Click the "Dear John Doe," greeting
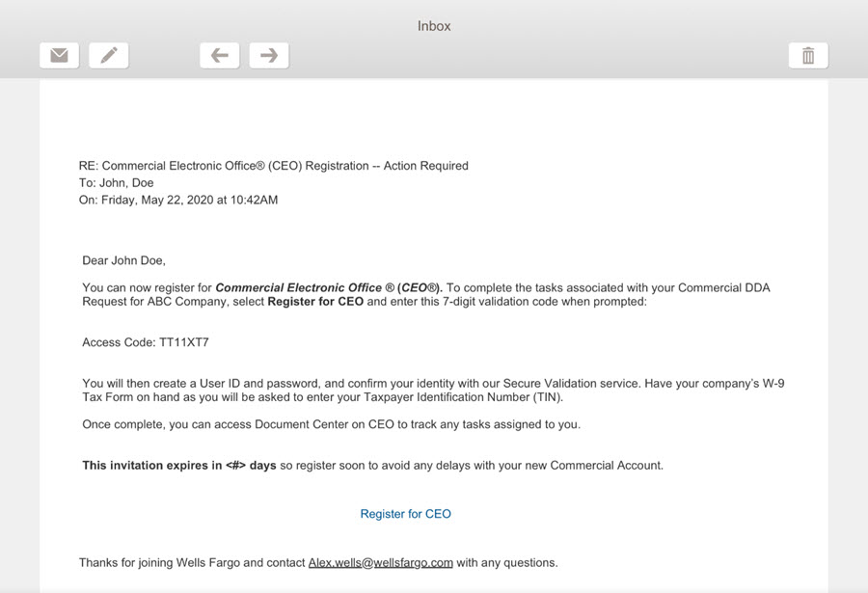868x593 pixels. pyautogui.click(x=124, y=260)
